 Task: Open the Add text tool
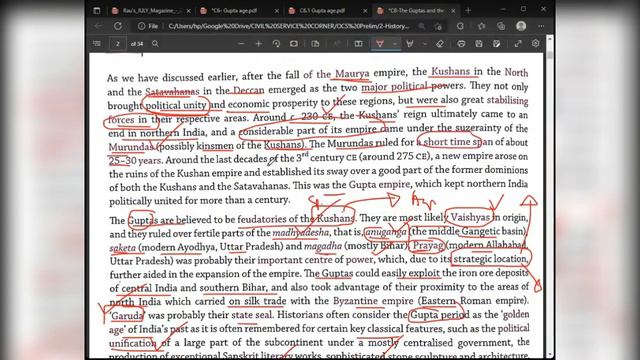point(358,43)
